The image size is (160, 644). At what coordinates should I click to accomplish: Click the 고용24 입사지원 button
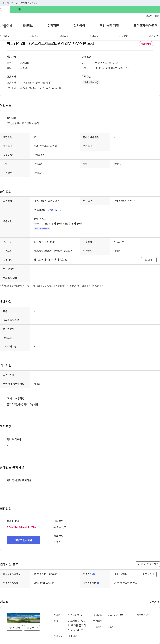coord(23,540)
